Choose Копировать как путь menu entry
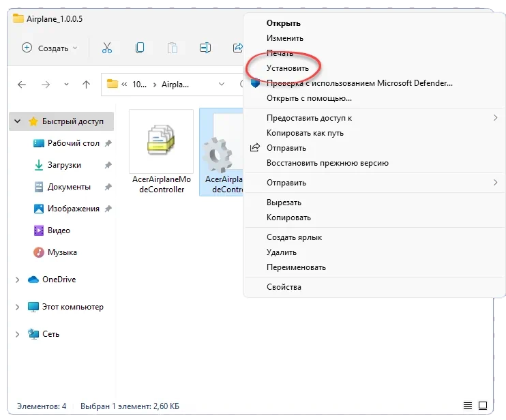Image resolution: width=506 pixels, height=420 pixels. (305, 133)
